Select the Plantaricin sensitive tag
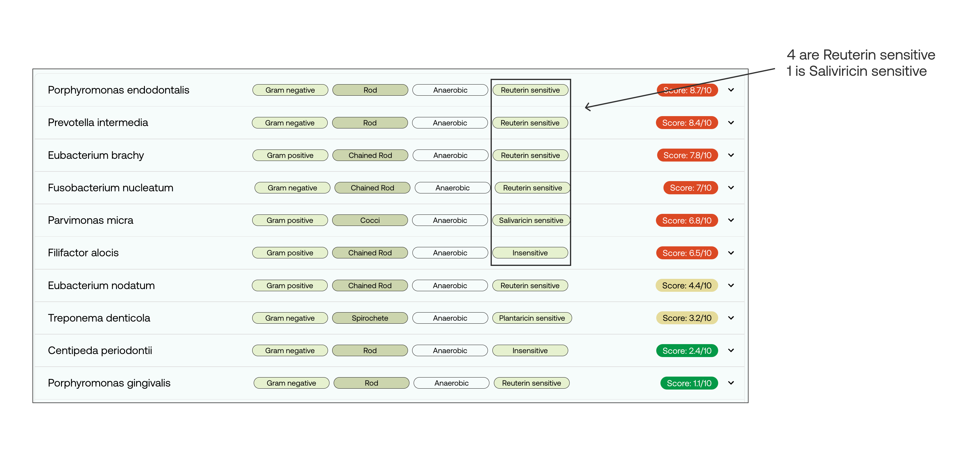Image resolution: width=980 pixels, height=450 pixels. [531, 318]
